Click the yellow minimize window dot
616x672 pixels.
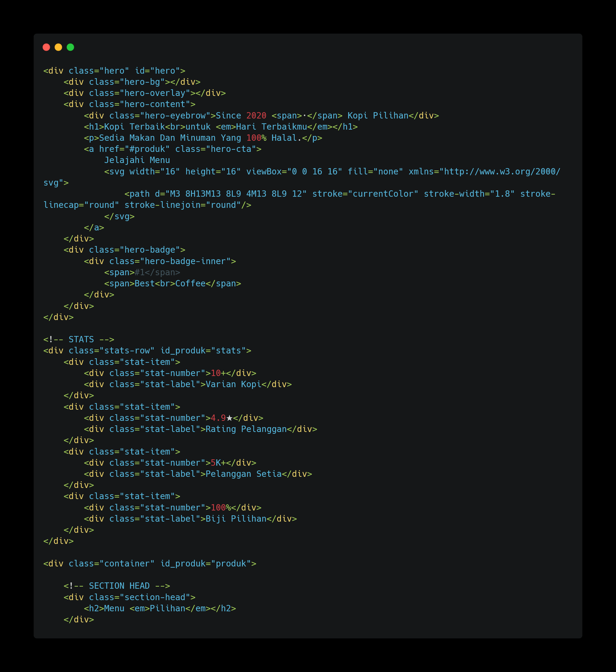(x=58, y=47)
